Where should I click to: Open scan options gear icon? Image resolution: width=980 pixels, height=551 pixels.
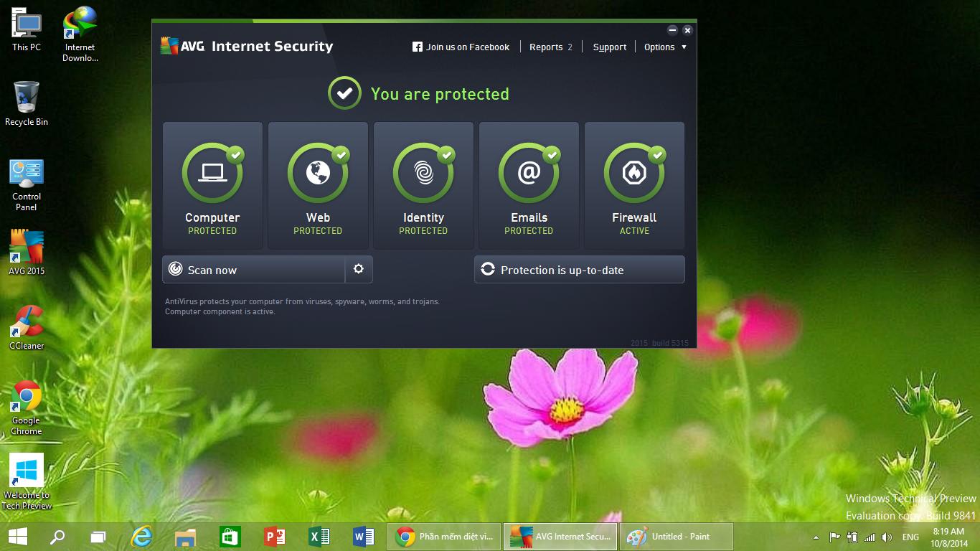[x=359, y=270]
